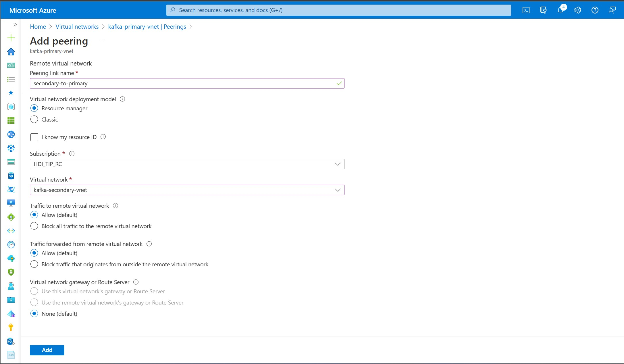Screen dimensions: 624x364
Task: Expand the Virtual network dropdown
Action: (187, 190)
